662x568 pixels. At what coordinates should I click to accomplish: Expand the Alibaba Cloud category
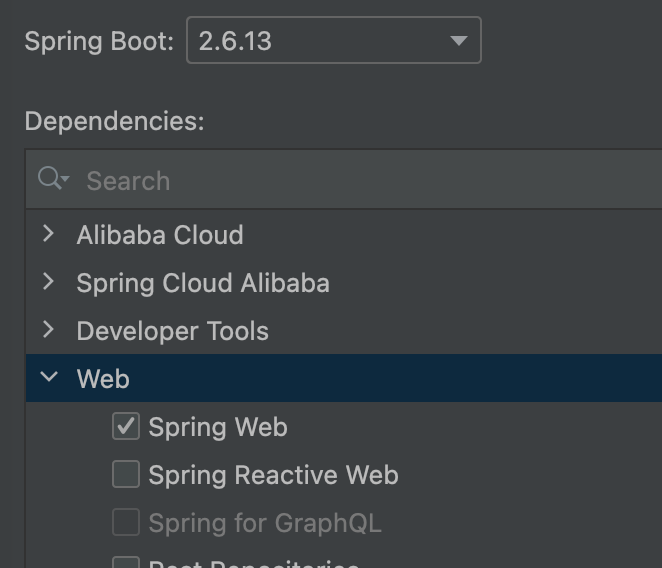pyautogui.click(x=49, y=234)
